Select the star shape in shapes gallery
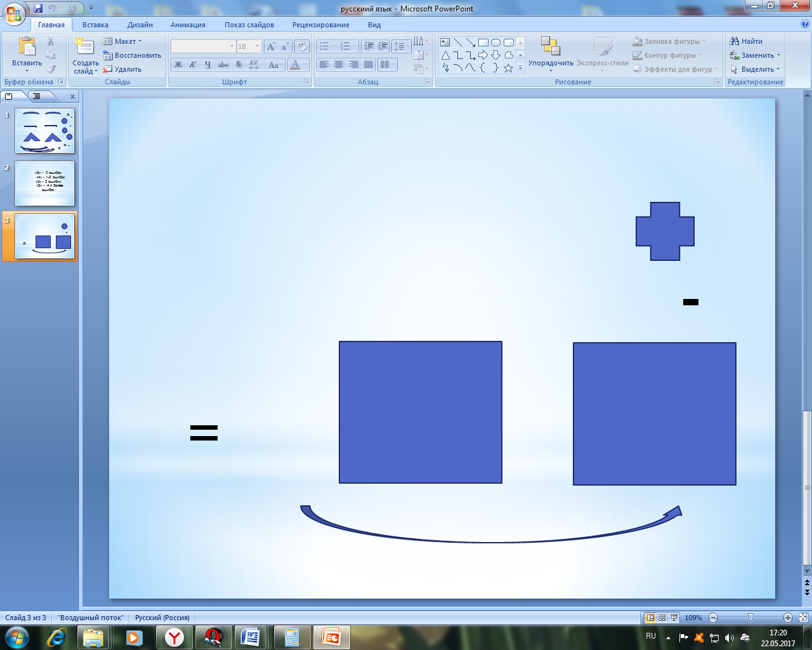 (x=508, y=68)
